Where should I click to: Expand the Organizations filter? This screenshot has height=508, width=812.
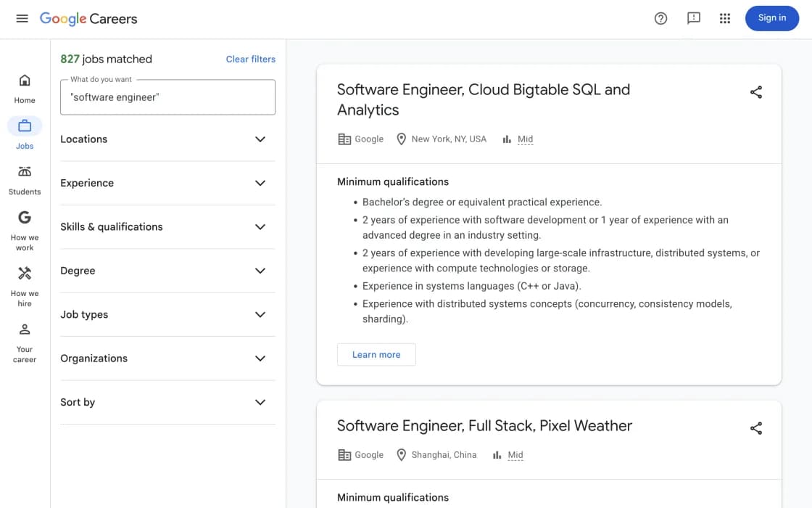(167, 359)
